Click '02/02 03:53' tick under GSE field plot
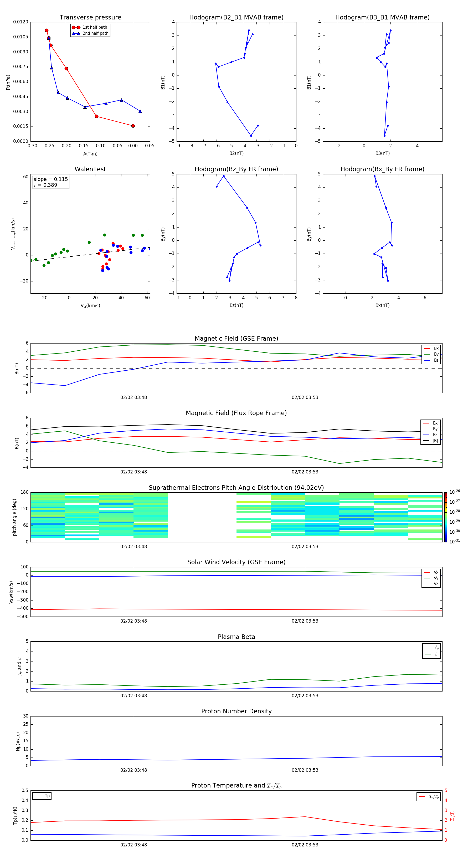The image size is (473, 868). click(x=305, y=397)
